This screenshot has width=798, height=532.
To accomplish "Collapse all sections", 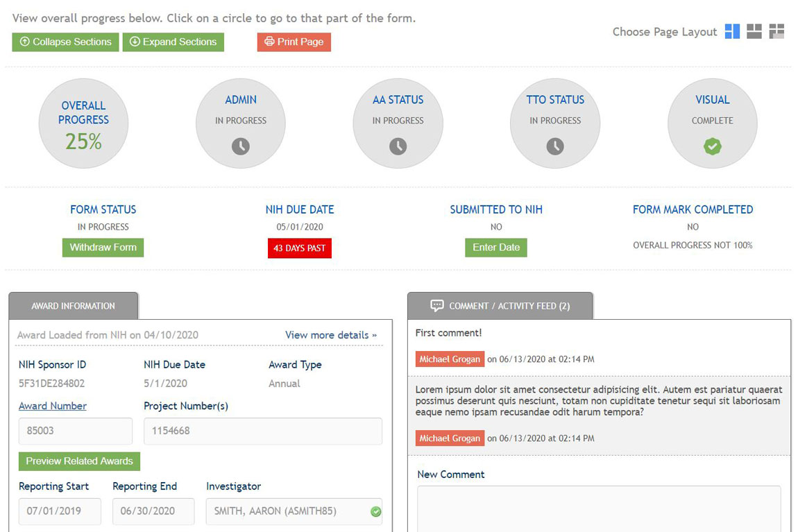I will pos(65,42).
